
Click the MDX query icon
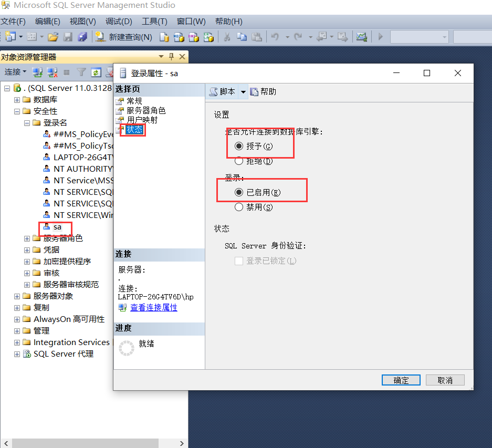(x=179, y=37)
